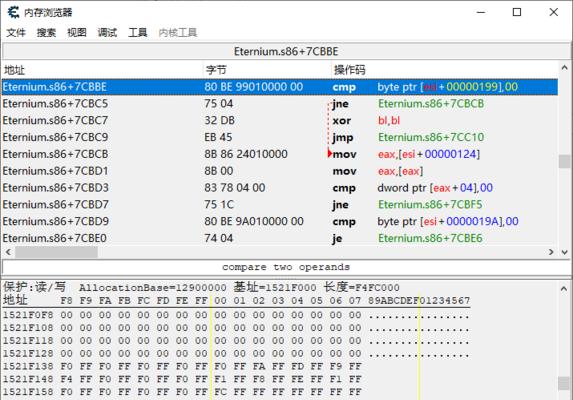Click the horizontal scrollbar right arrow

(x=551, y=252)
